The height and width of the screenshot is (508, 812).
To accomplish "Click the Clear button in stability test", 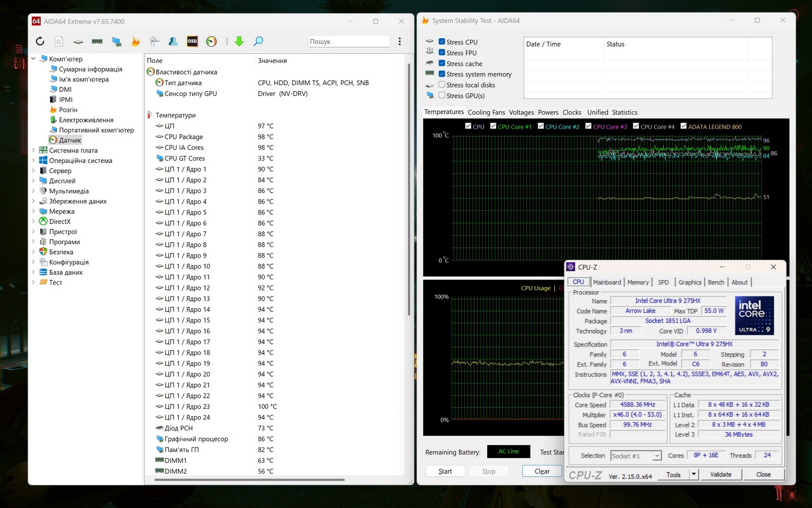I will click(542, 471).
